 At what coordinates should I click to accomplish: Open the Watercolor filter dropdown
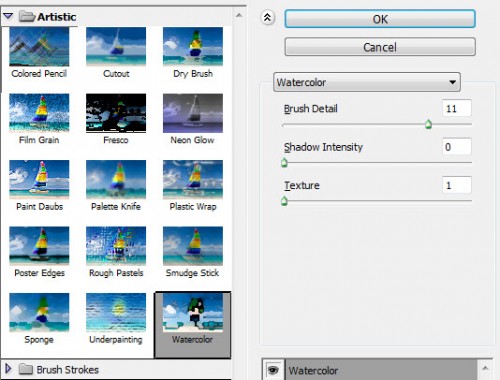click(x=367, y=82)
